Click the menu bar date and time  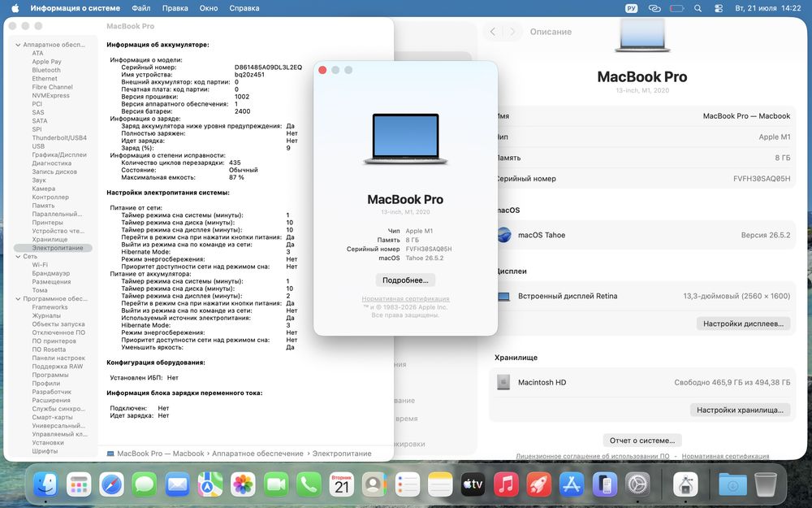click(x=768, y=8)
